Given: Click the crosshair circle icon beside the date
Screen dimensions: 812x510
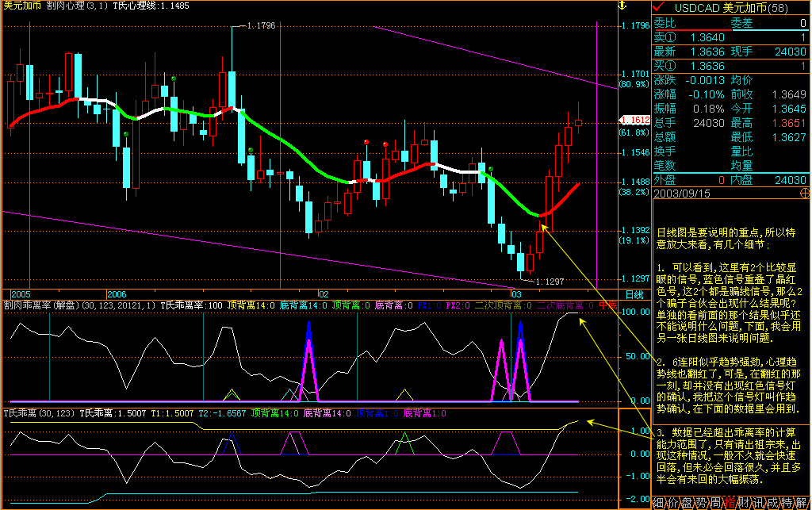Looking at the screenshot, I should 805,193.
